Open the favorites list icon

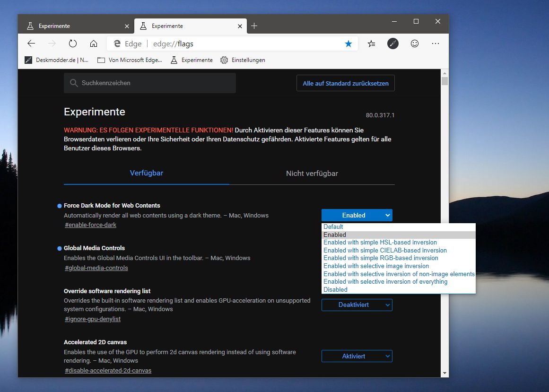372,44
